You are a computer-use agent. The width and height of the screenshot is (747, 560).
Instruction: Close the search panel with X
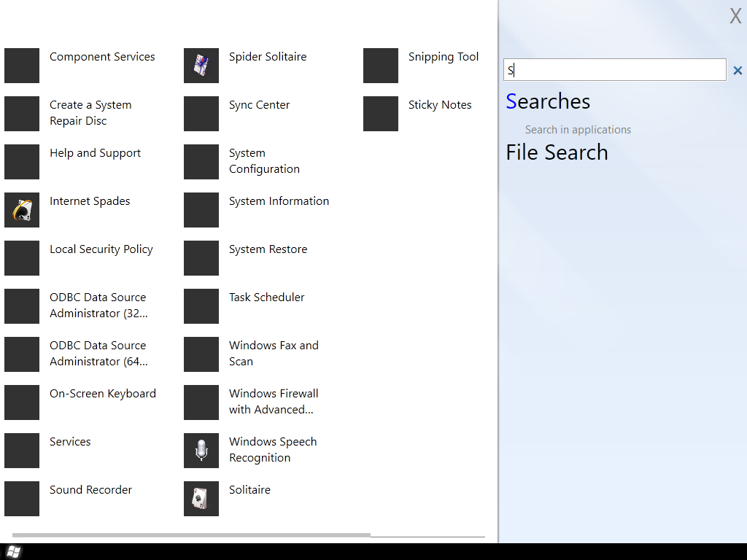pos(735,16)
